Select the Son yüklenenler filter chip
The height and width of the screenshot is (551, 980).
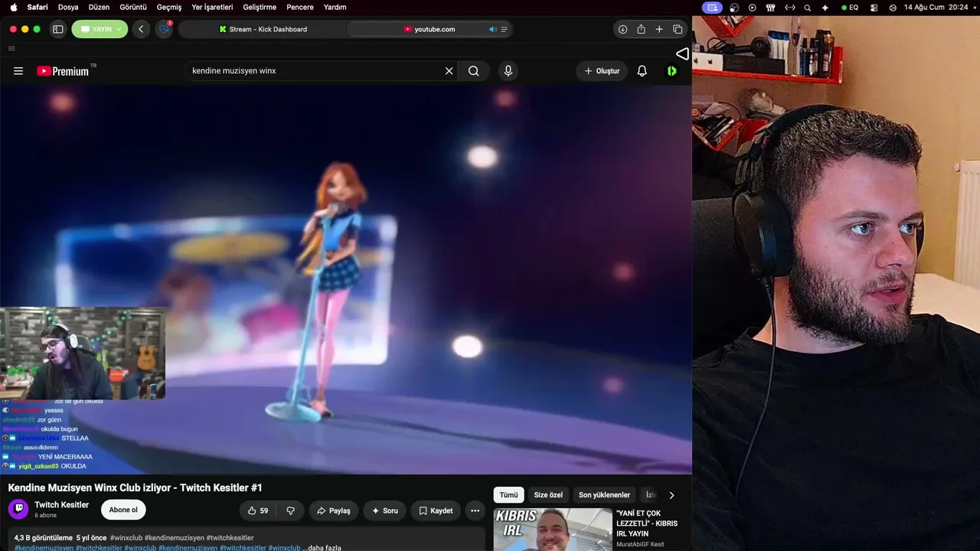pos(604,495)
